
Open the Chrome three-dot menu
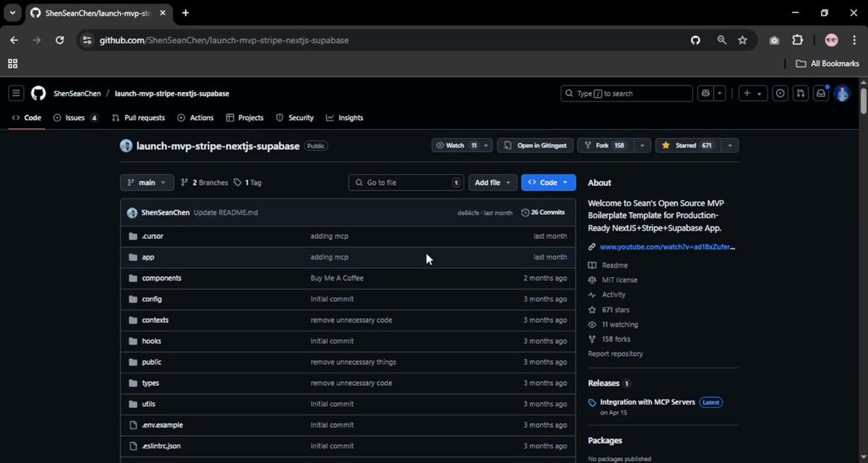tap(854, 41)
